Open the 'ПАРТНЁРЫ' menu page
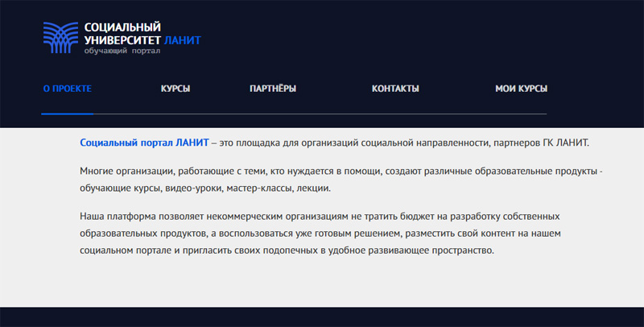644x327 pixels. tap(273, 89)
